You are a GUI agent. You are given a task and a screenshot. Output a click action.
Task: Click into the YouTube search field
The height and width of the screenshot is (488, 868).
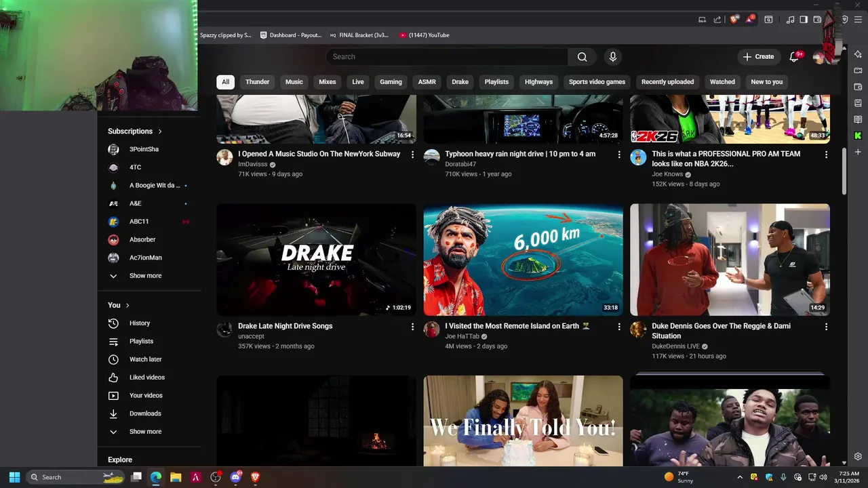click(x=447, y=57)
